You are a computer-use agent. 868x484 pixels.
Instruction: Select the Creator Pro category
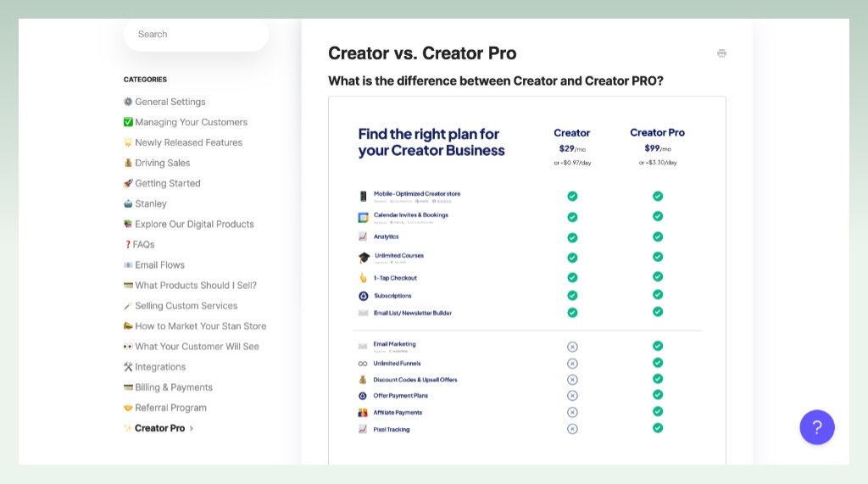coord(159,429)
